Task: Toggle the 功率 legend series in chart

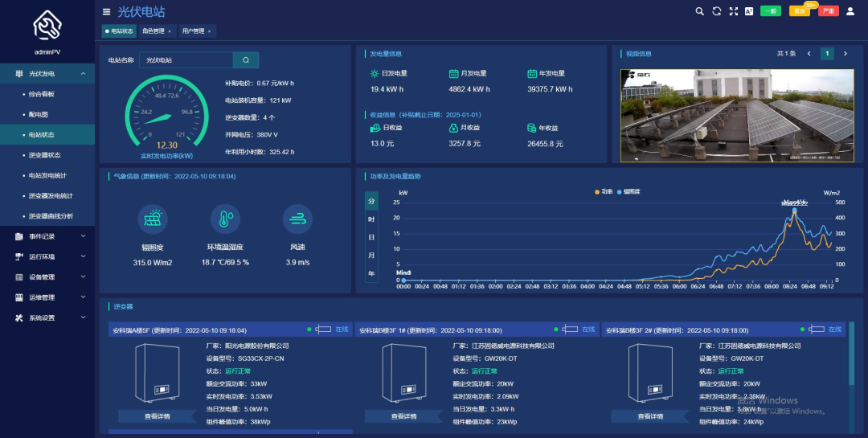Action: pyautogui.click(x=604, y=191)
